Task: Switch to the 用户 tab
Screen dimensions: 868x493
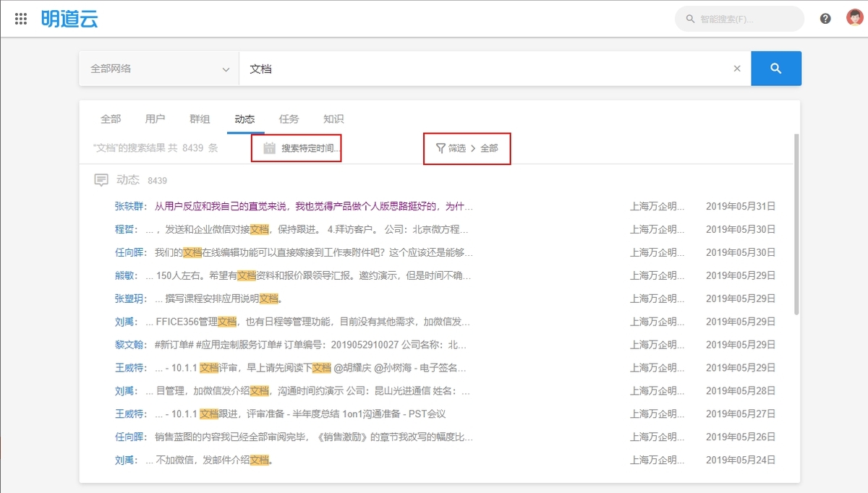Action: pyautogui.click(x=155, y=119)
